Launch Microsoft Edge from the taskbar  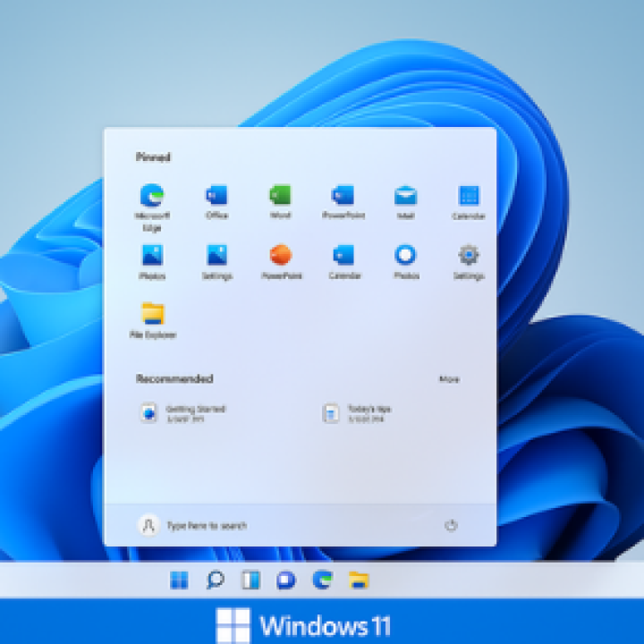322,580
